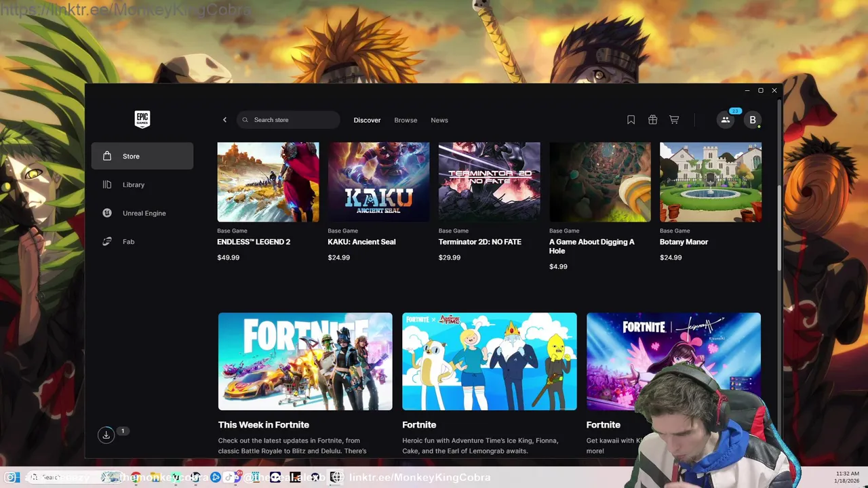The height and width of the screenshot is (488, 868).
Task: Click the ENDLESS™ LEGEND 2 title
Action: point(254,242)
